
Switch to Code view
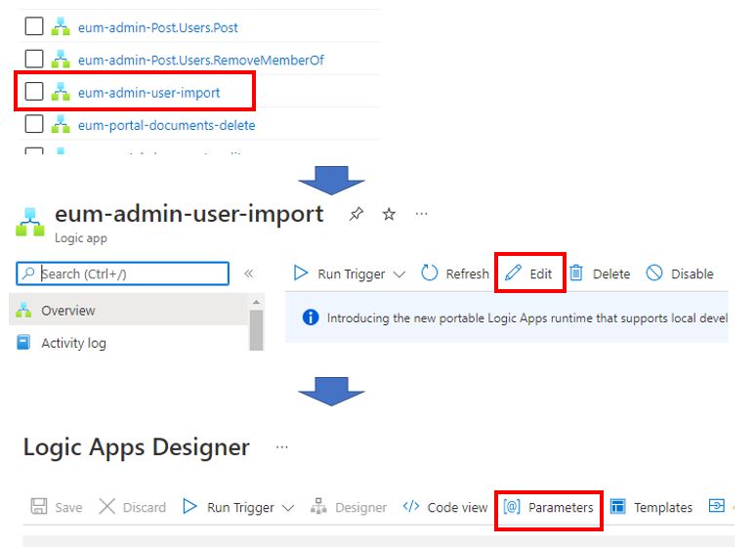click(445, 507)
